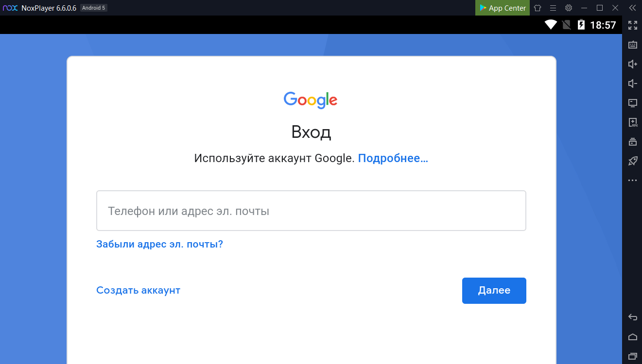The width and height of the screenshot is (642, 364).
Task: Open App Center
Action: pyautogui.click(x=503, y=8)
